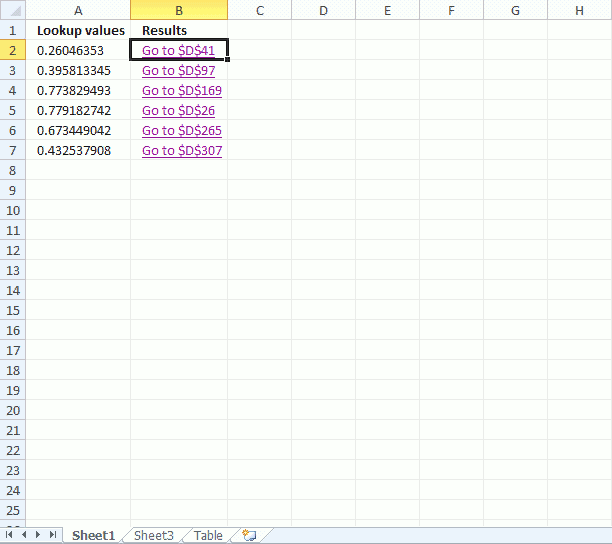Select row 15 header

(x=13, y=310)
